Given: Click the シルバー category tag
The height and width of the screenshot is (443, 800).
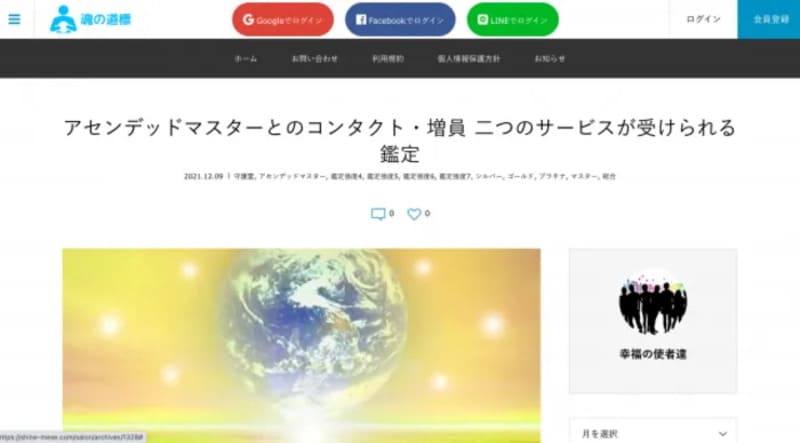Looking at the screenshot, I should (489, 177).
